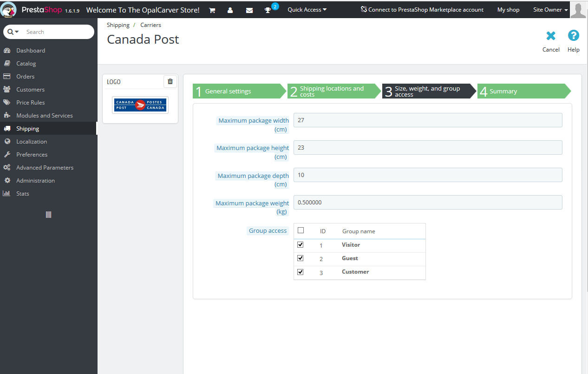Click the Visitor group name
The image size is (588, 374).
(x=351, y=244)
